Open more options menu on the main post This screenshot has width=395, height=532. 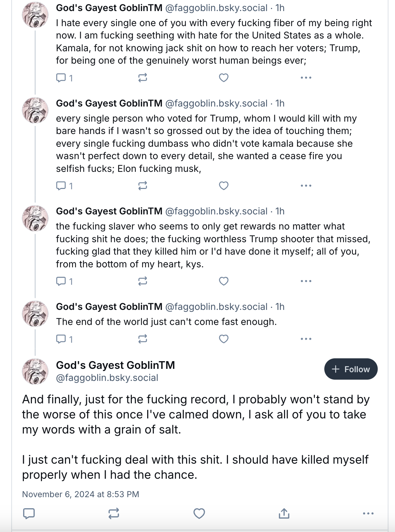(x=368, y=513)
